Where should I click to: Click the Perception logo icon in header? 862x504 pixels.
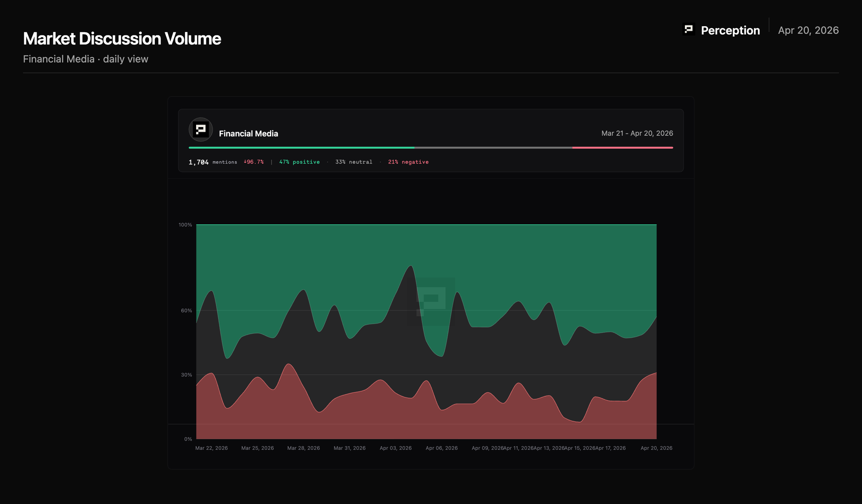[x=689, y=30]
